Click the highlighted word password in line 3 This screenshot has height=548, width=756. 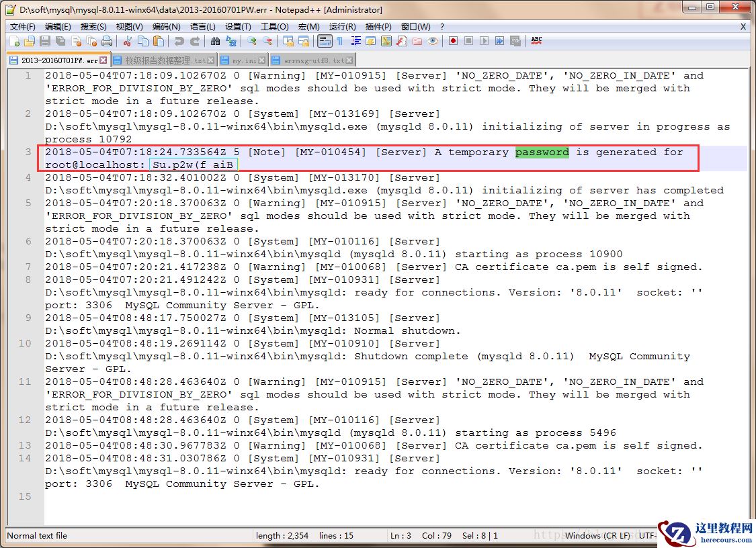click(542, 152)
